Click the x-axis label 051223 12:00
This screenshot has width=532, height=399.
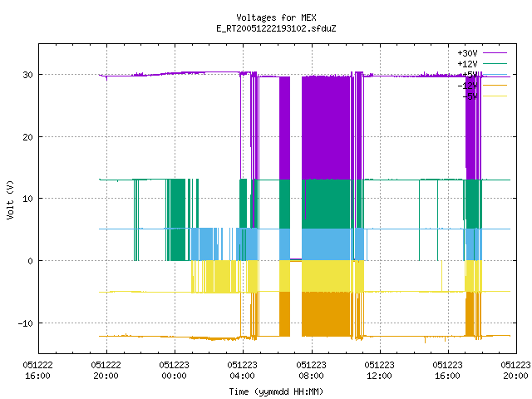(x=379, y=371)
